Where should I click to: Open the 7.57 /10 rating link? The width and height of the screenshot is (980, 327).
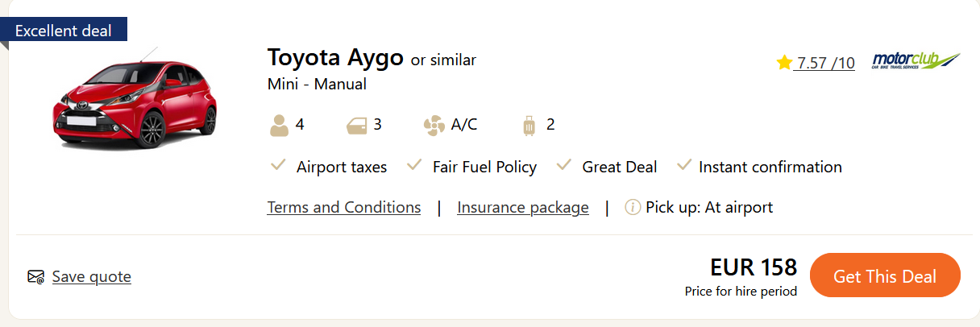(x=824, y=63)
